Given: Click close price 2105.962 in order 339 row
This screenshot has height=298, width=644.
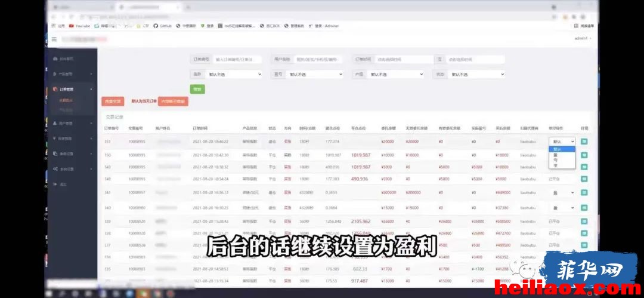Looking at the screenshot, I should coord(361,221).
